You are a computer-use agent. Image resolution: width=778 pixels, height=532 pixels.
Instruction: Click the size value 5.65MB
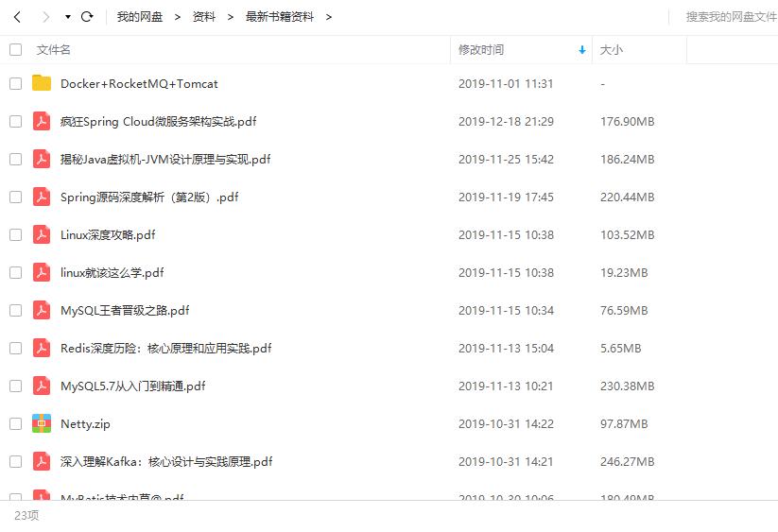[620, 348]
